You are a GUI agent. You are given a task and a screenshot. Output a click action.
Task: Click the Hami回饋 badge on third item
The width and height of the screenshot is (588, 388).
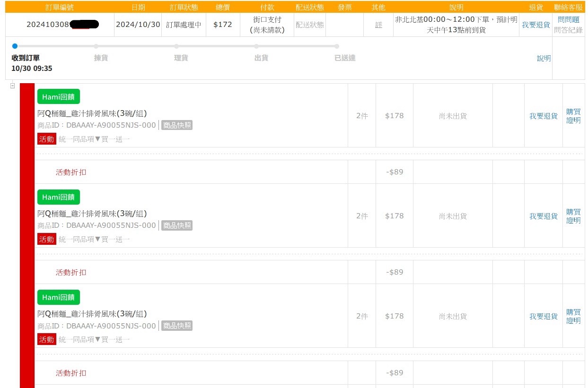tap(58, 297)
